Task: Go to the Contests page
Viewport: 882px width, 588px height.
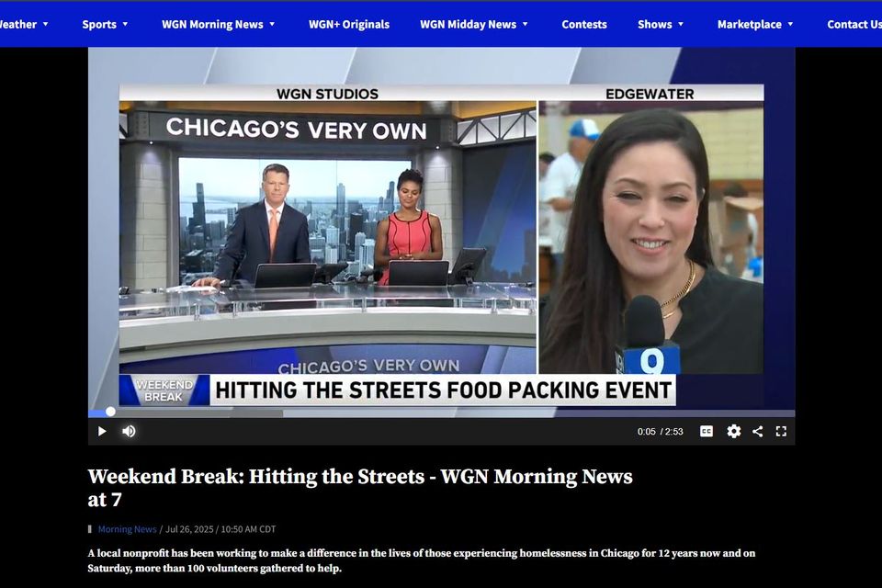Action: click(583, 24)
